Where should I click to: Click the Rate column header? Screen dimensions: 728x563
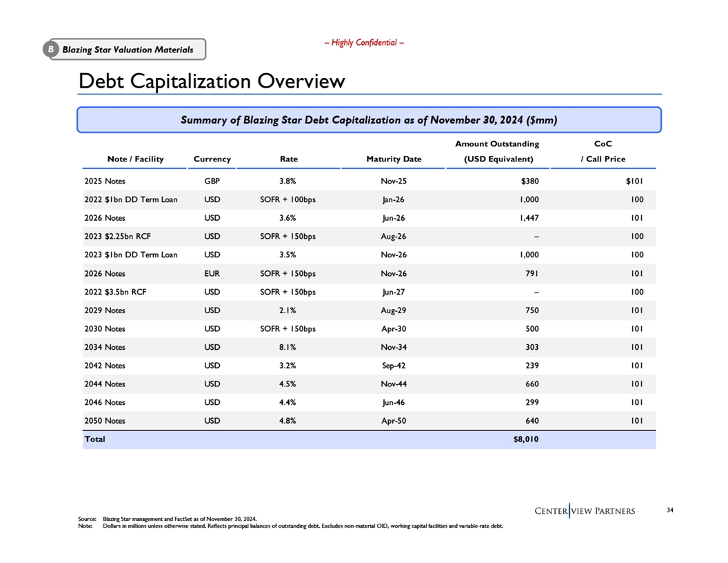coord(289,159)
